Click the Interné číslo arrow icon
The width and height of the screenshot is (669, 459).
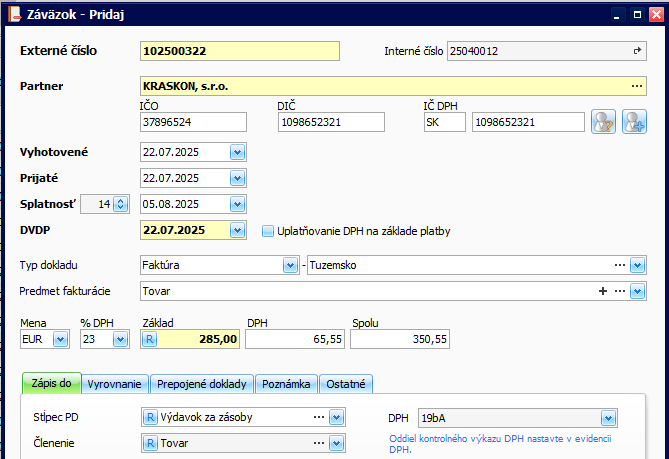click(x=637, y=50)
